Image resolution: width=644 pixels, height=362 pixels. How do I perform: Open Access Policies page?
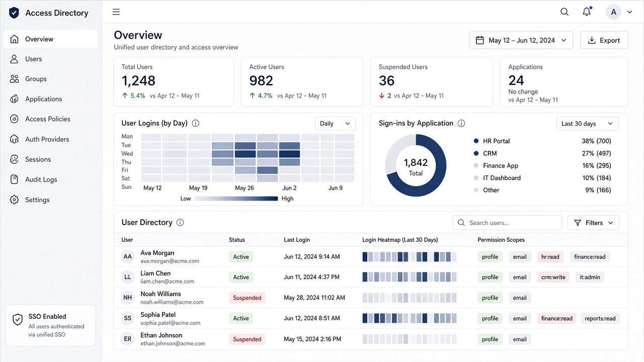click(x=51, y=119)
